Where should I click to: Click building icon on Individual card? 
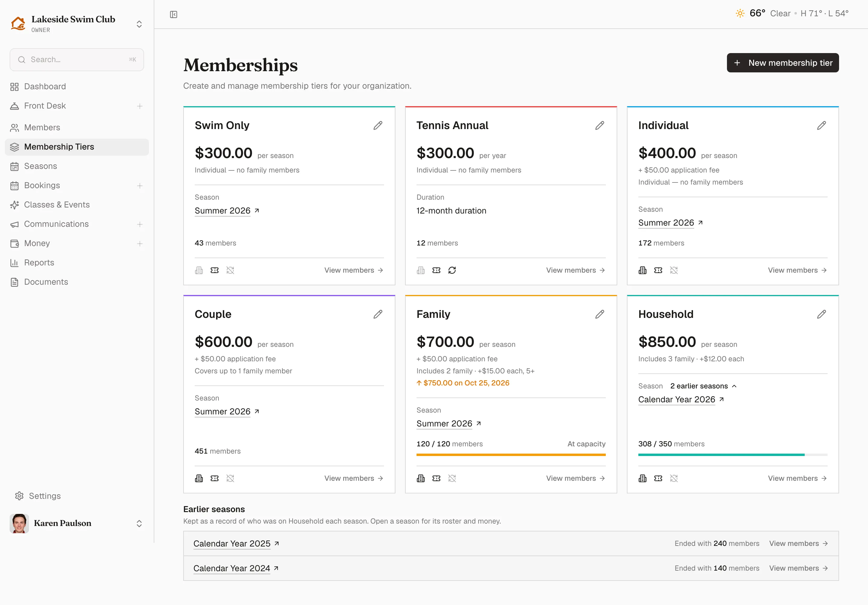coord(643,270)
